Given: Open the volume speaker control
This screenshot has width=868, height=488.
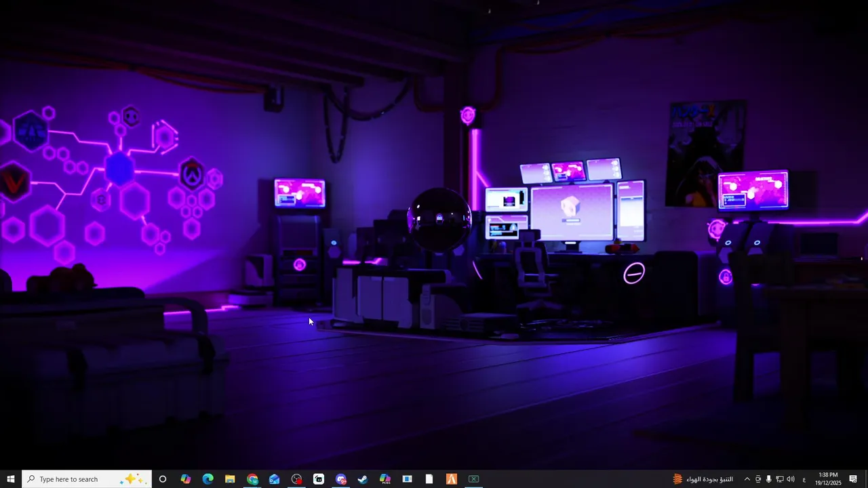Looking at the screenshot, I should tap(790, 479).
